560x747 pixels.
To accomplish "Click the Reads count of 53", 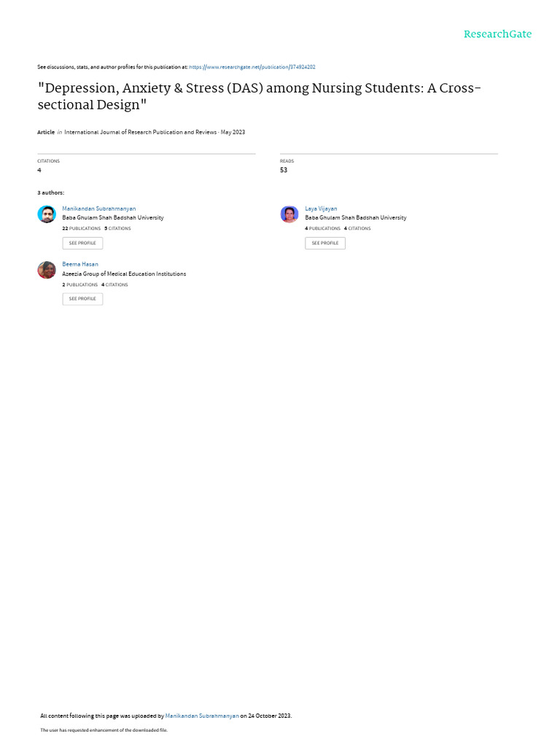I will coord(284,170).
